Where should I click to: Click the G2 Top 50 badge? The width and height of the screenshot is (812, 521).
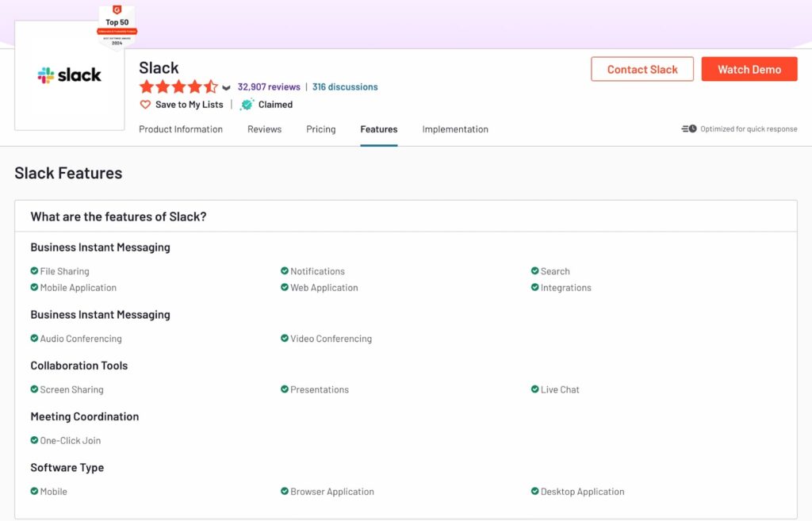point(117,27)
